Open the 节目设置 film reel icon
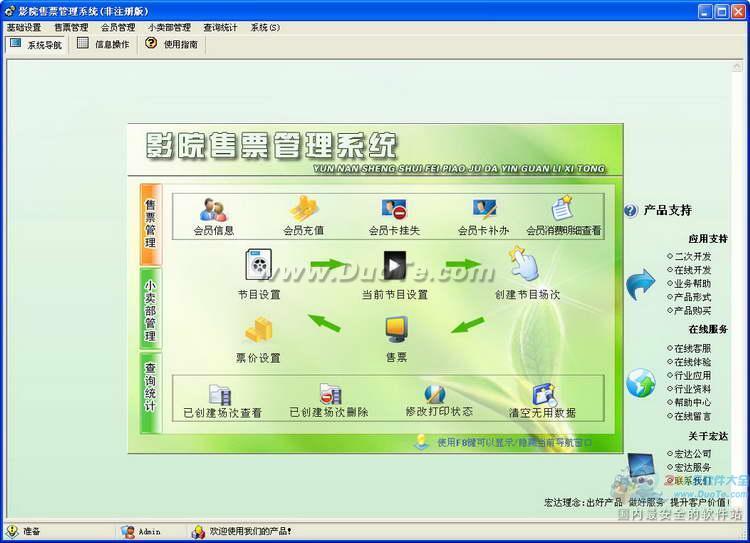Image resolution: width=750 pixels, height=543 pixels. click(x=259, y=265)
